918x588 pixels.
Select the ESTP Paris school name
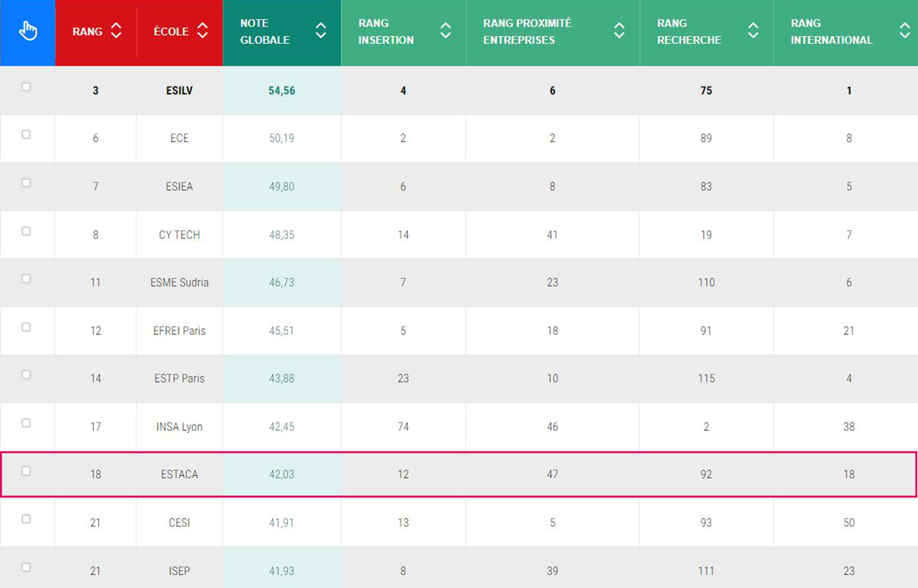pos(179,378)
